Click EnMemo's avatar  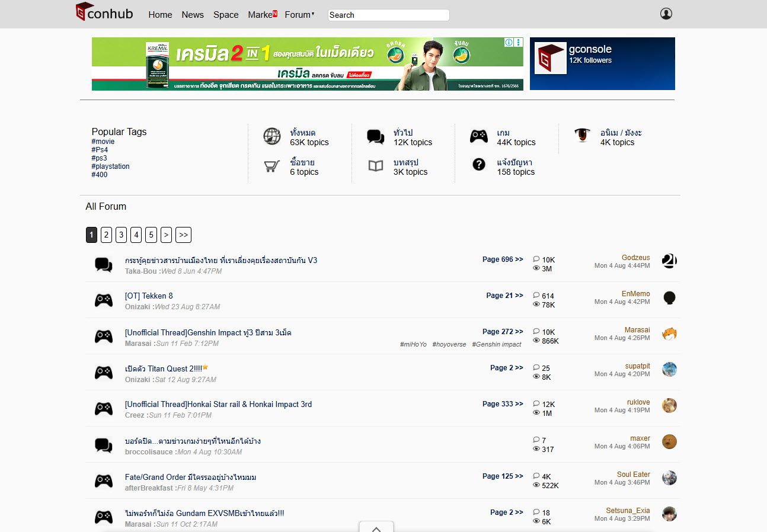669,297
